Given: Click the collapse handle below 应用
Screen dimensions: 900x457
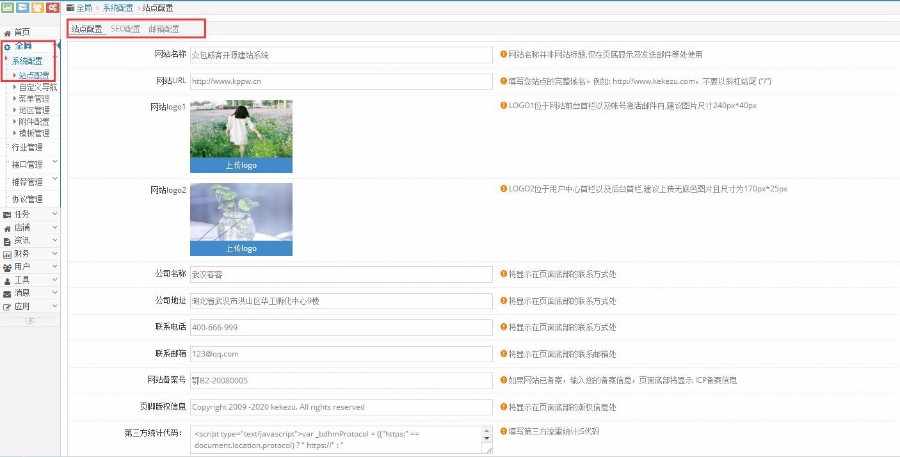Looking at the screenshot, I should 30,320.
